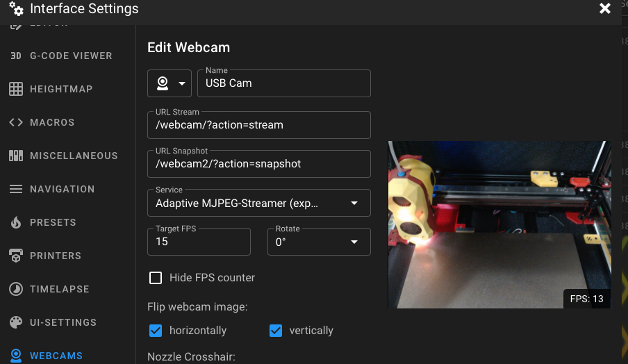Click the Timelapse clock icon

click(x=15, y=289)
